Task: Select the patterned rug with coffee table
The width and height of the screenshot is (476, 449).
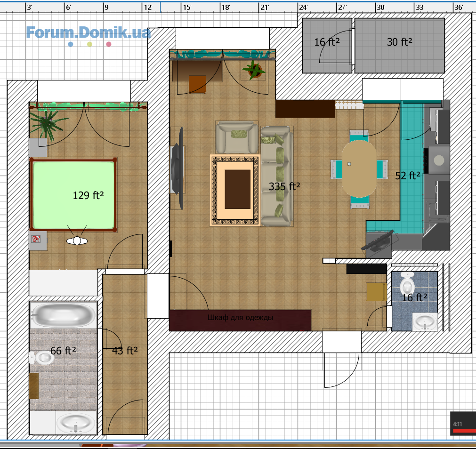Action: [x=235, y=190]
